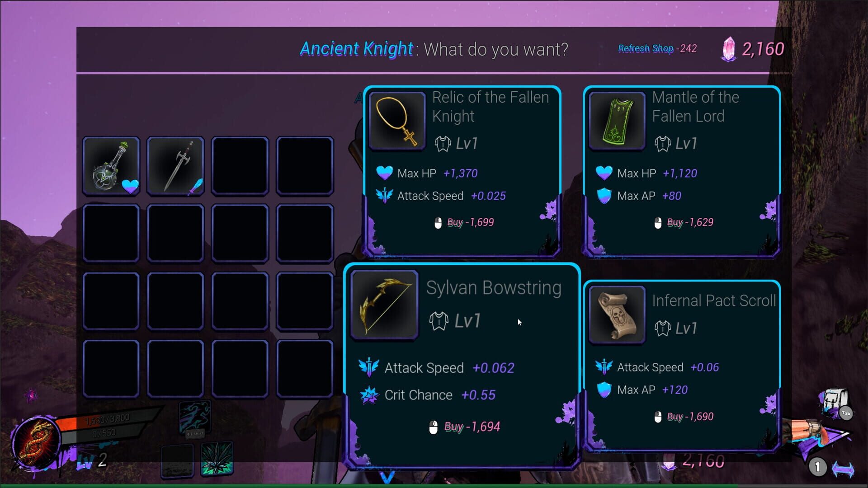This screenshot has height=488, width=868.
Task: Click Refresh Shop for 242 crystals
Action: click(657, 48)
